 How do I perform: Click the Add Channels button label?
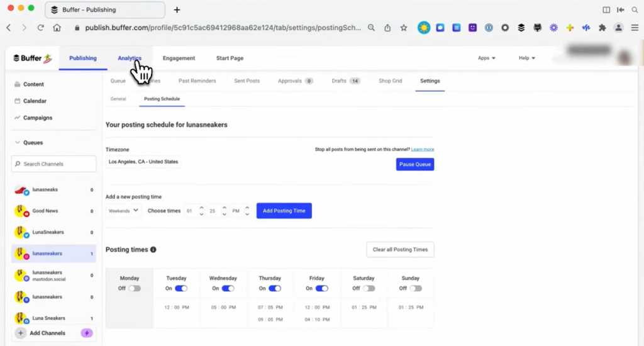click(47, 333)
